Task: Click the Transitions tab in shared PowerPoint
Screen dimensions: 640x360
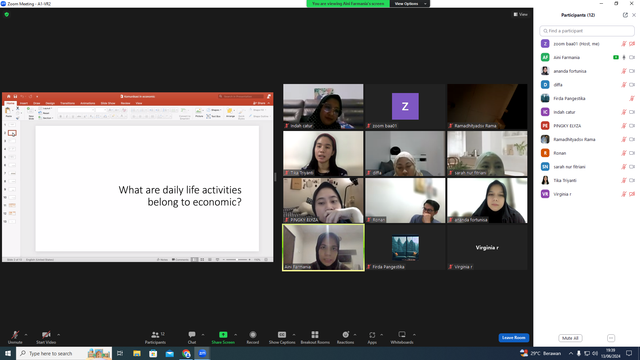Action: click(x=67, y=103)
